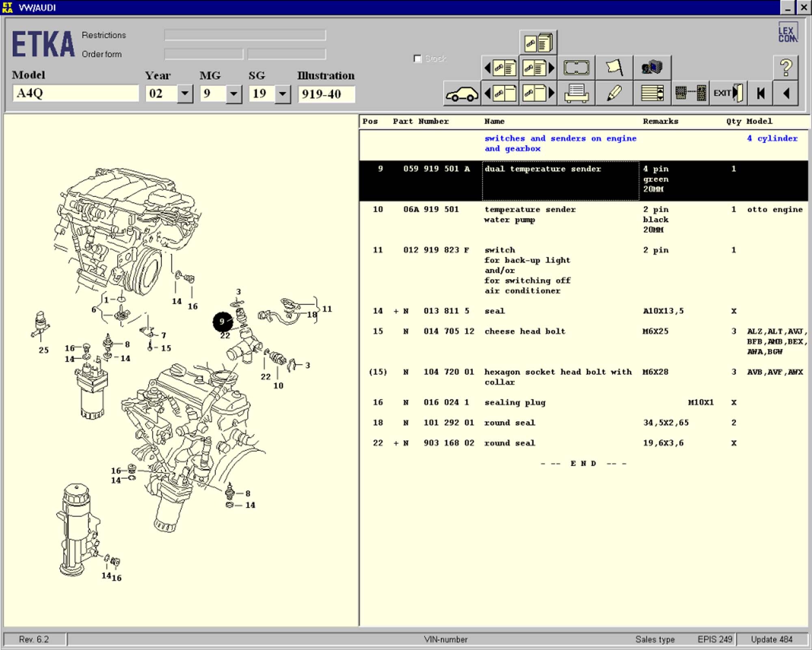Click the first Order form field
The height and width of the screenshot is (650, 812).
[x=204, y=54]
